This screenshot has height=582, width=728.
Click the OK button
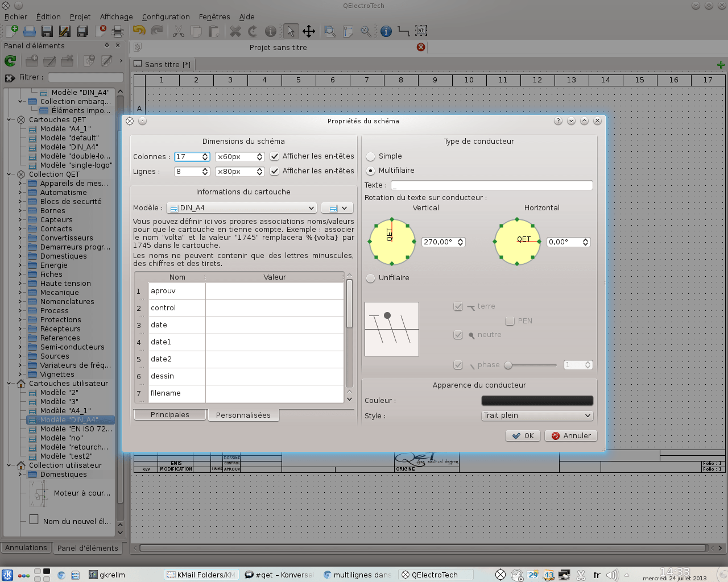(523, 436)
